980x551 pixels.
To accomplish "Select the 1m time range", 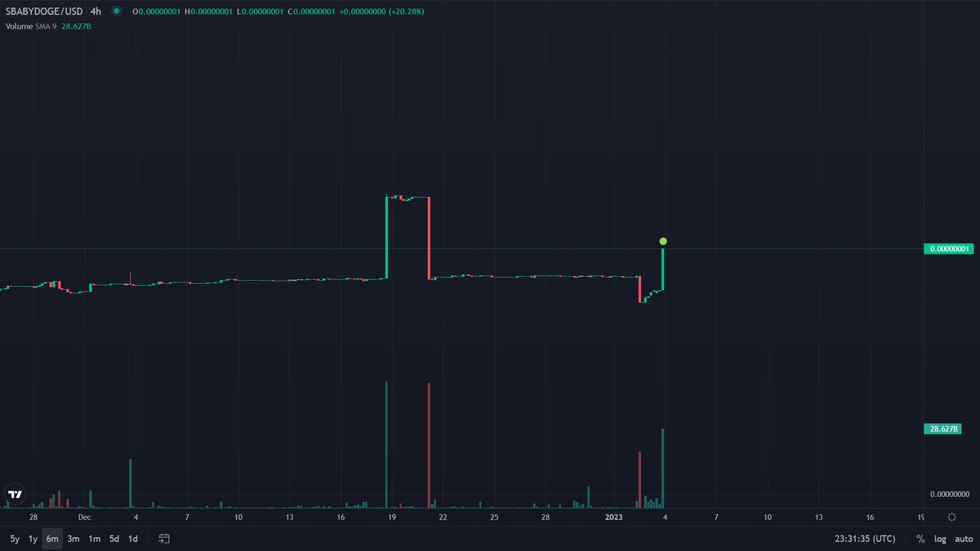I will [x=94, y=539].
